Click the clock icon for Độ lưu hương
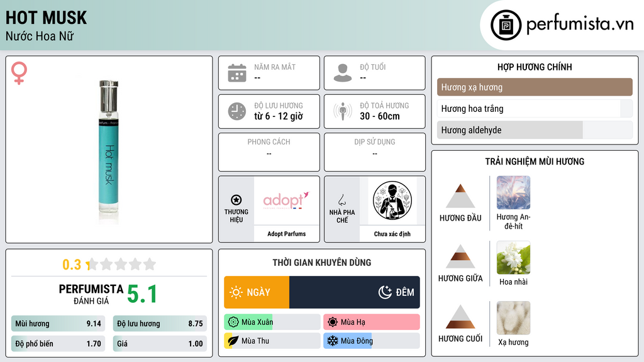 click(237, 111)
